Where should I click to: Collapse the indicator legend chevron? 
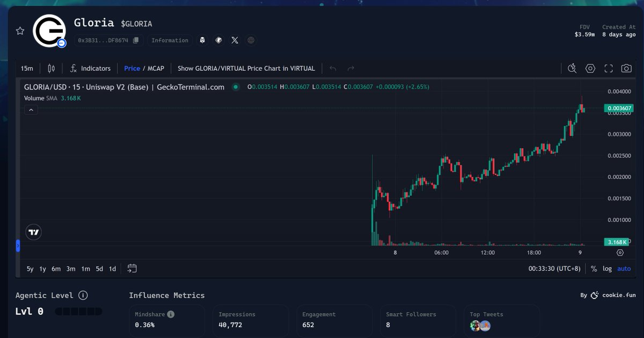pos(31,109)
